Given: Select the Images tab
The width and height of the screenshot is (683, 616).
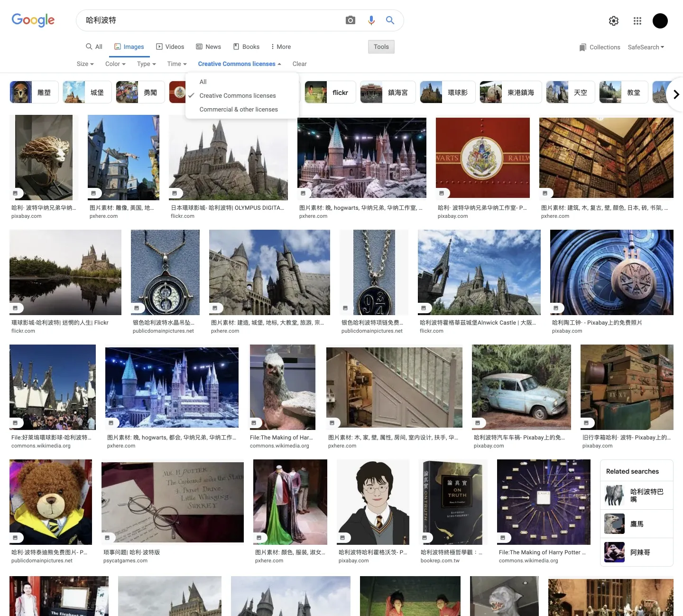Looking at the screenshot, I should [x=129, y=47].
